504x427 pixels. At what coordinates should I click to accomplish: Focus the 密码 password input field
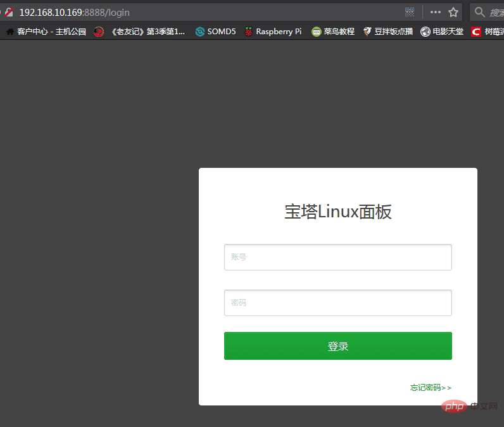click(338, 303)
